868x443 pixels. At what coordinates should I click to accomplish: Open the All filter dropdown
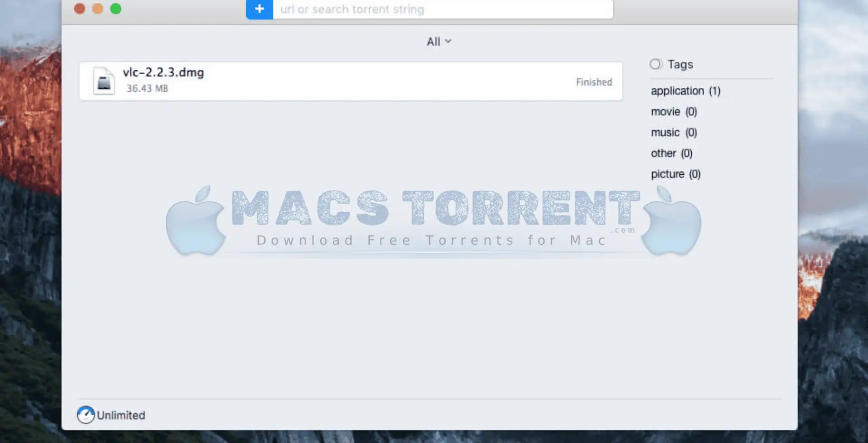click(x=439, y=42)
